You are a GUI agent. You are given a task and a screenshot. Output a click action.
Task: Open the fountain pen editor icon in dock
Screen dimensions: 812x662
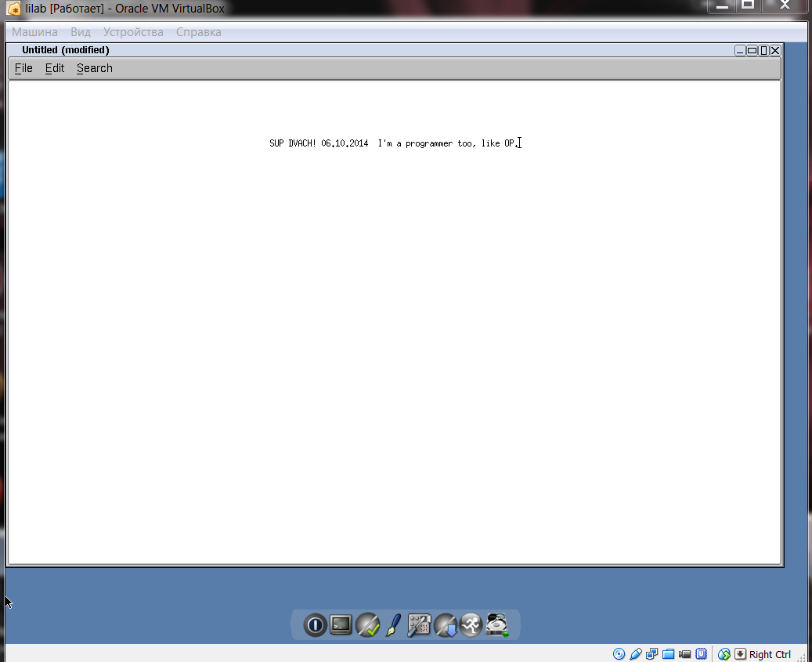pos(394,625)
